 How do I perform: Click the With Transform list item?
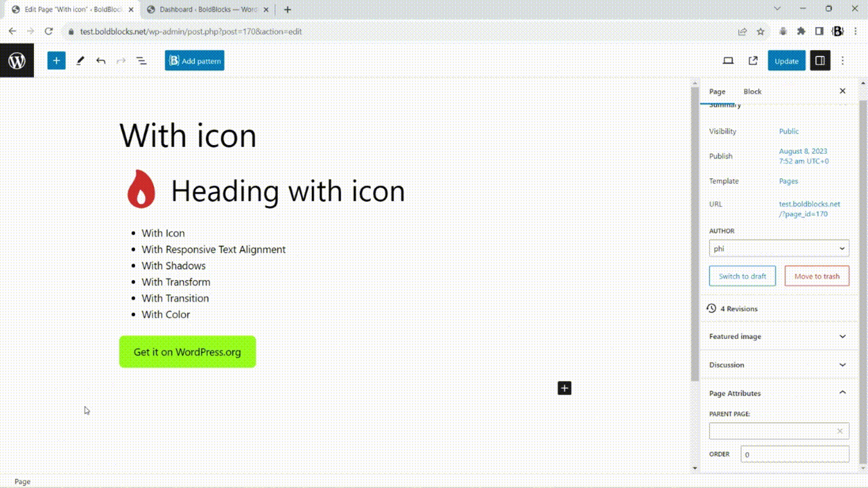176,282
